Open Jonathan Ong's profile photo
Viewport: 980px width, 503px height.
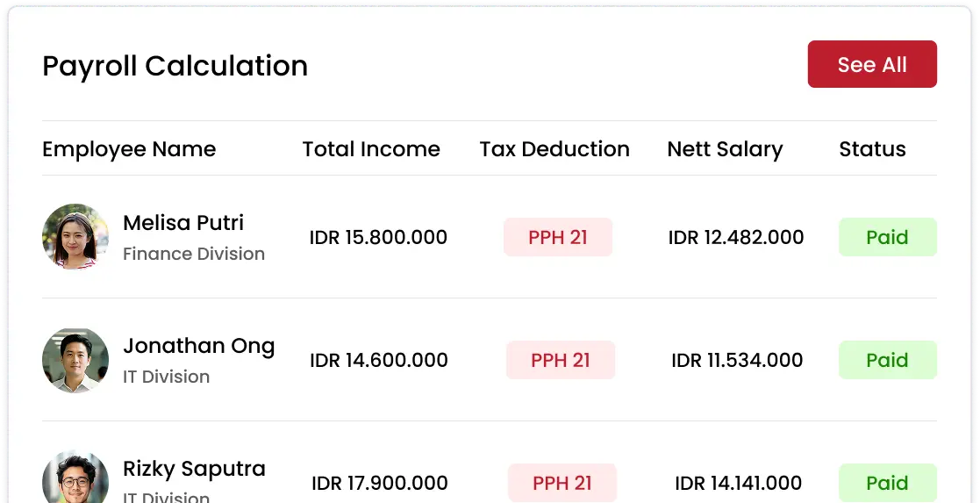[x=75, y=360]
